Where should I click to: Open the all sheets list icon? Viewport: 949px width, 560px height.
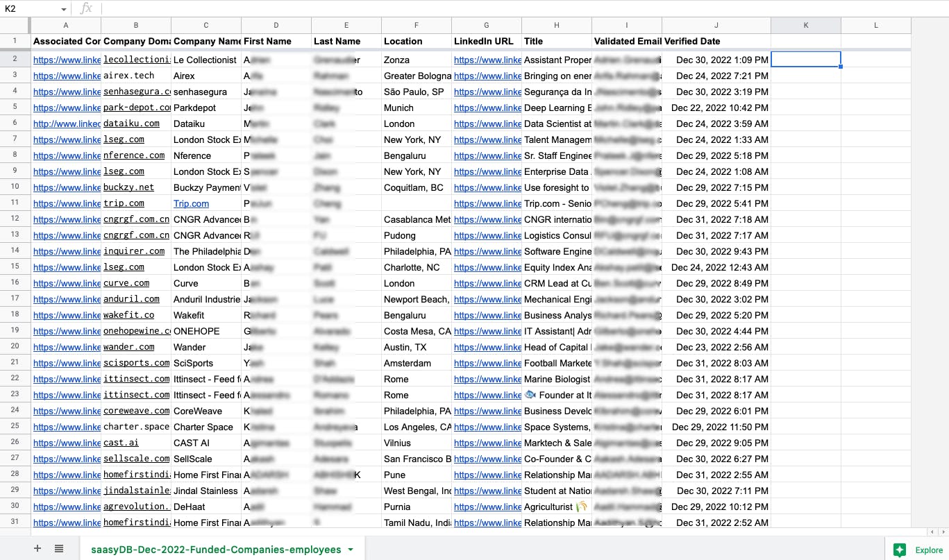59,549
